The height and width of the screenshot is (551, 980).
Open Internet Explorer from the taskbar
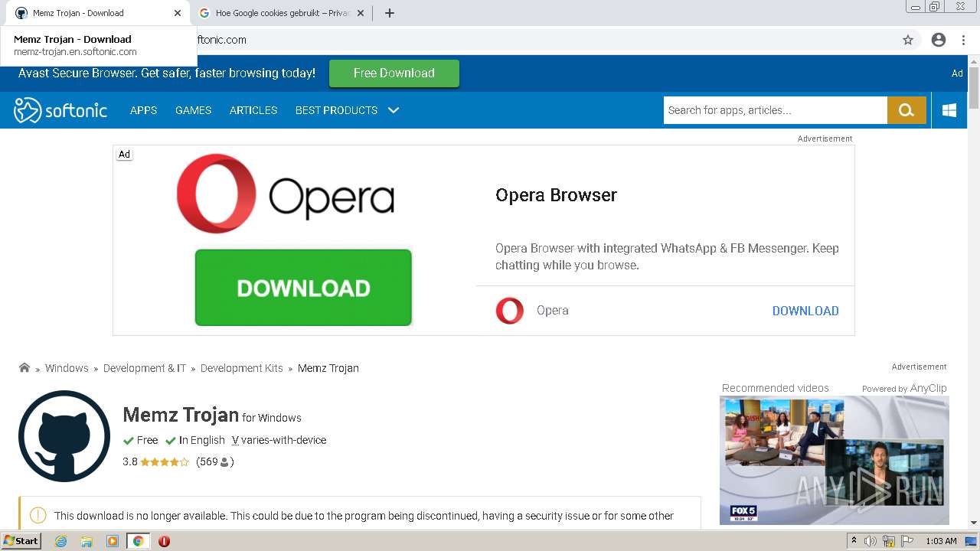60,541
